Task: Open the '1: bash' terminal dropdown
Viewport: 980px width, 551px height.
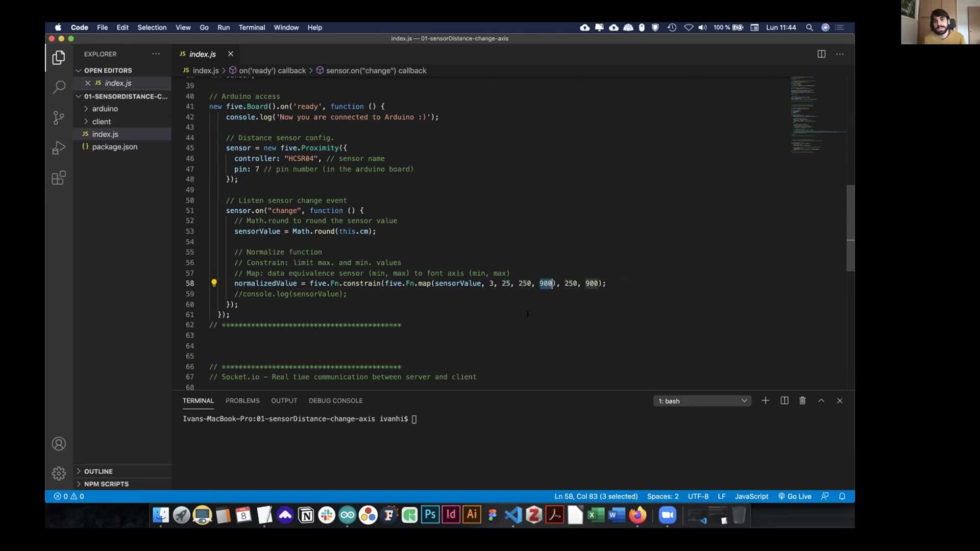Action: tap(702, 400)
